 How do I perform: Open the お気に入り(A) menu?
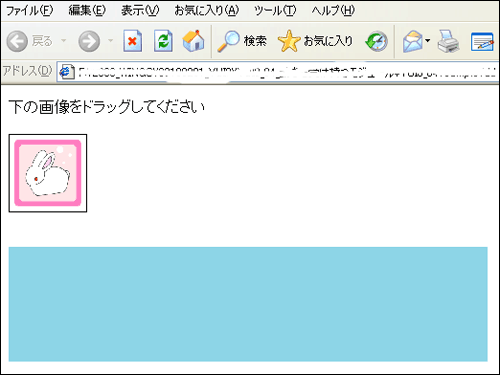tap(207, 11)
